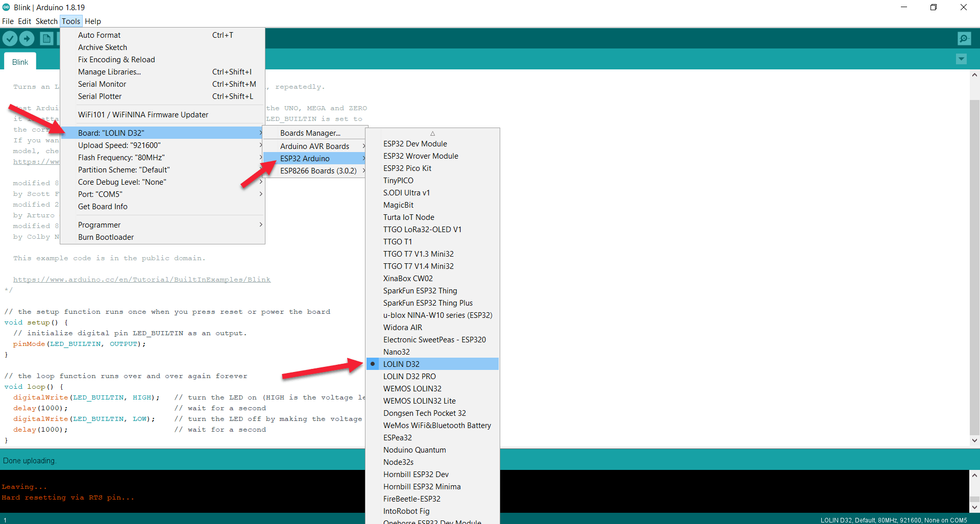Image resolution: width=980 pixels, height=524 pixels.
Task: Click console scrollbar up arrow
Action: pyautogui.click(x=974, y=475)
